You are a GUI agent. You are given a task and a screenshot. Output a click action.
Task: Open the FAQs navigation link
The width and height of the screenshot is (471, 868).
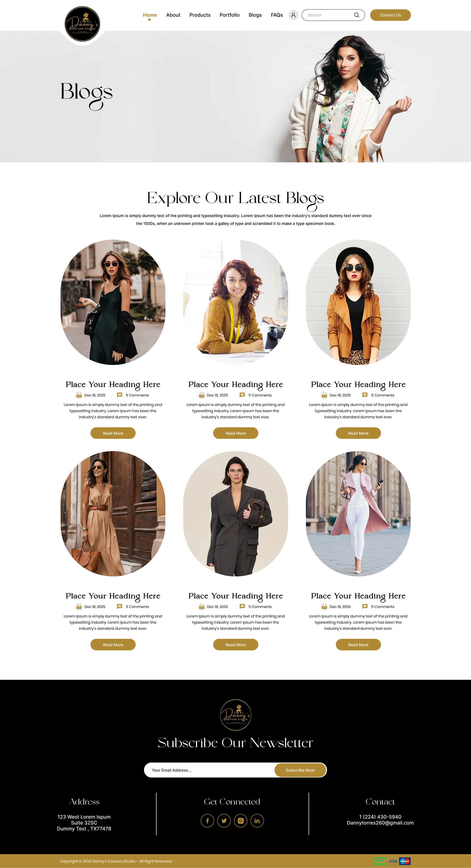277,15
